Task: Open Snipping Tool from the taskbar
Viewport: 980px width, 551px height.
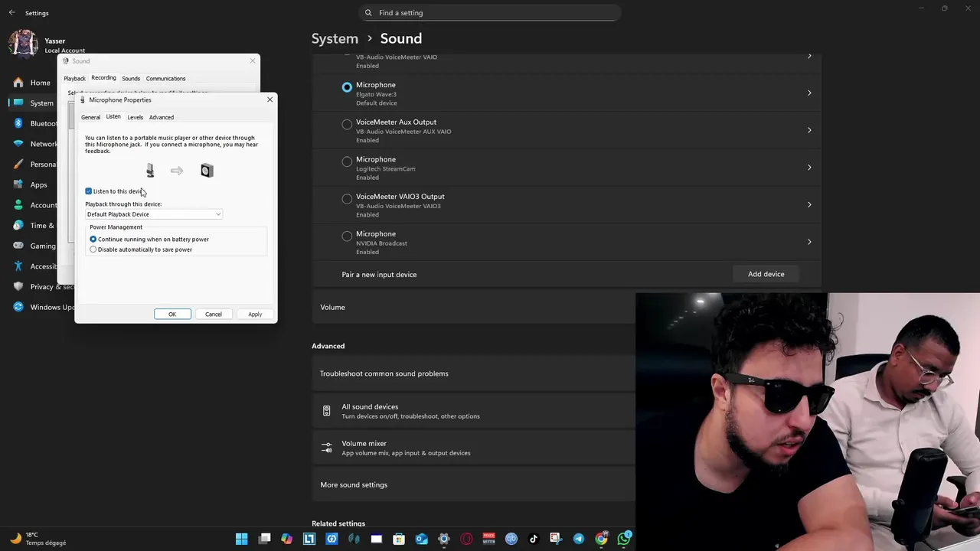Action: [556, 539]
